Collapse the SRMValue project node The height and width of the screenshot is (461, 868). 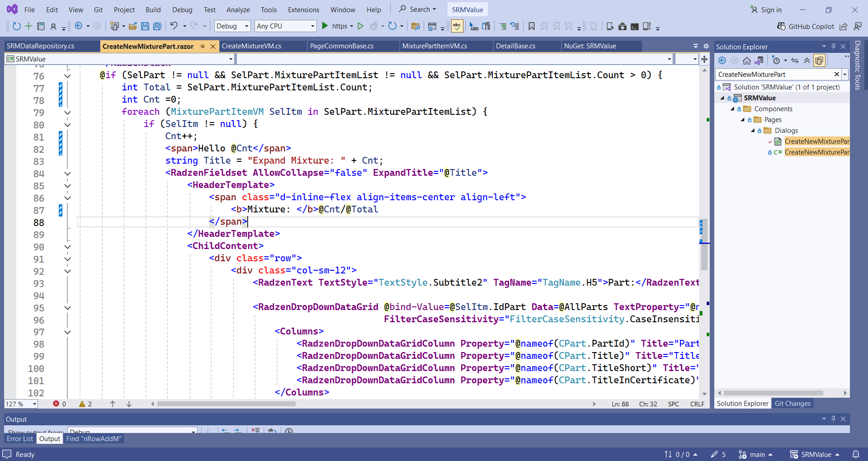click(x=722, y=98)
